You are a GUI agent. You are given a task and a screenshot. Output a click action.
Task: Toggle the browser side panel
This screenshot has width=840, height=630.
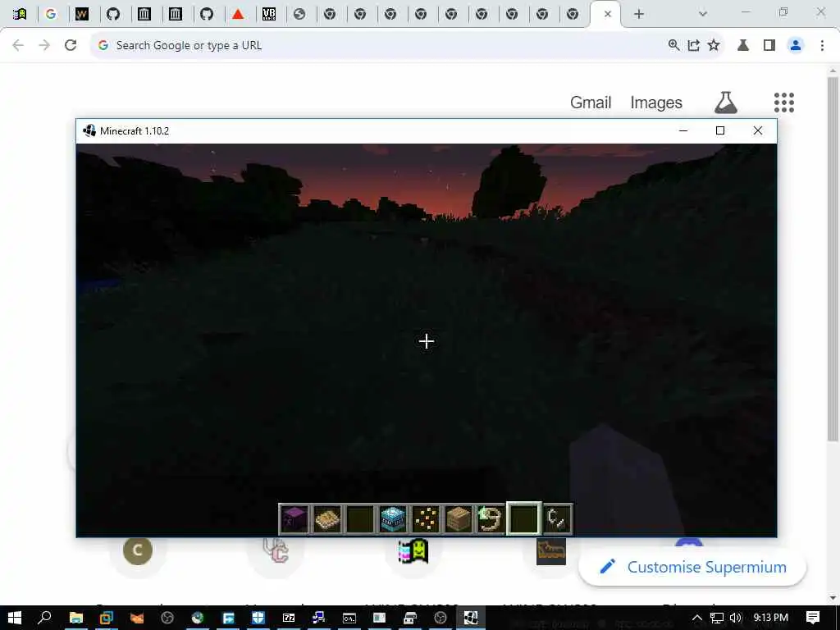point(769,45)
